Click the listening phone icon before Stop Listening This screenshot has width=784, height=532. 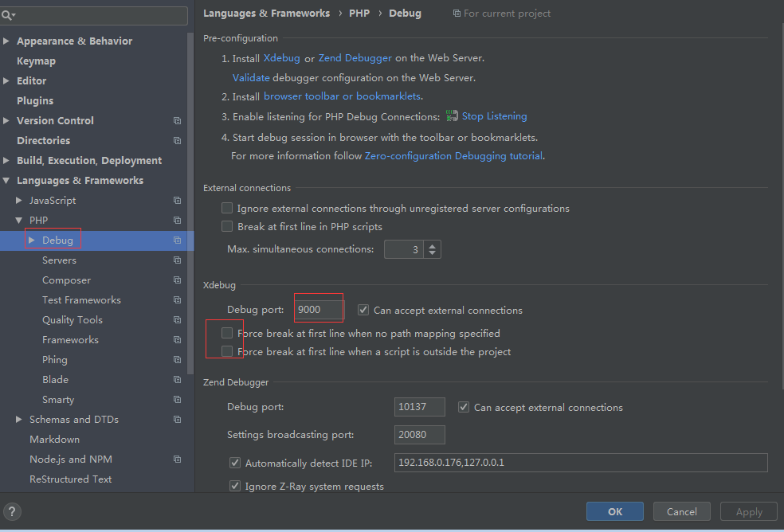click(x=452, y=116)
